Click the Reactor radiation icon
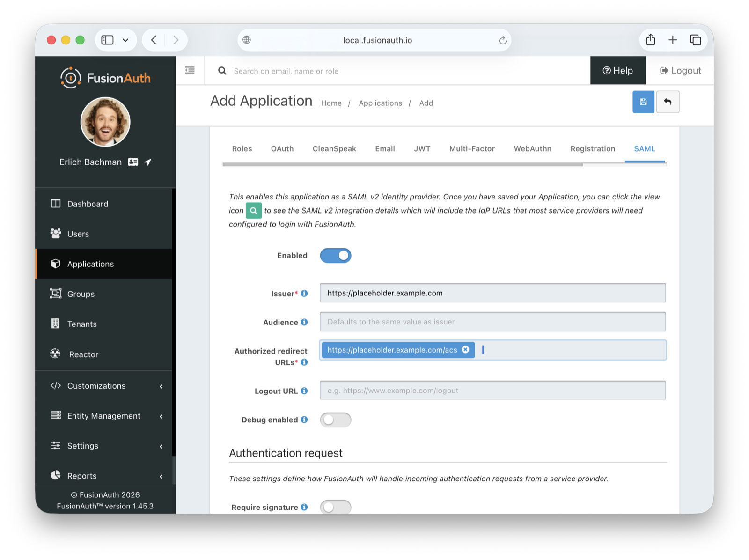Screen dimensions: 749x560 [56, 354]
